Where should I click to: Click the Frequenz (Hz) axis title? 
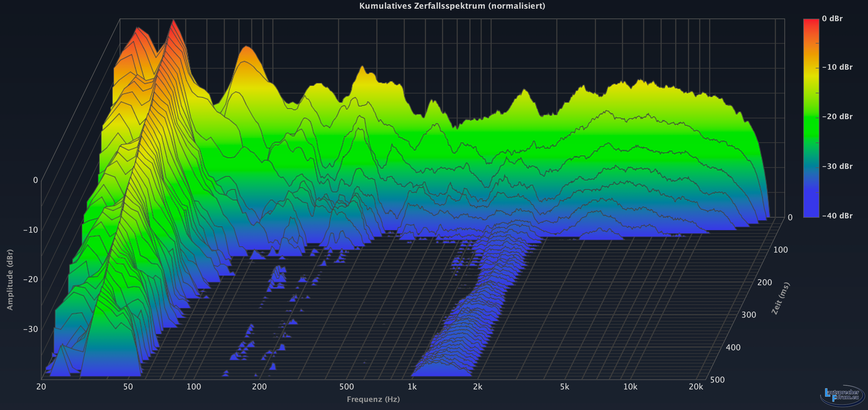click(x=373, y=399)
